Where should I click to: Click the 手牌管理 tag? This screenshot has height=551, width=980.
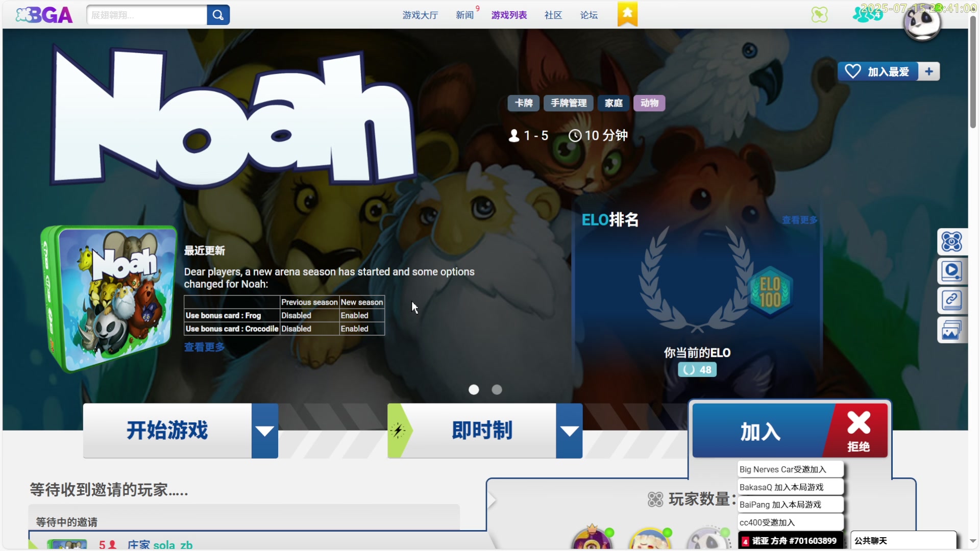click(569, 103)
